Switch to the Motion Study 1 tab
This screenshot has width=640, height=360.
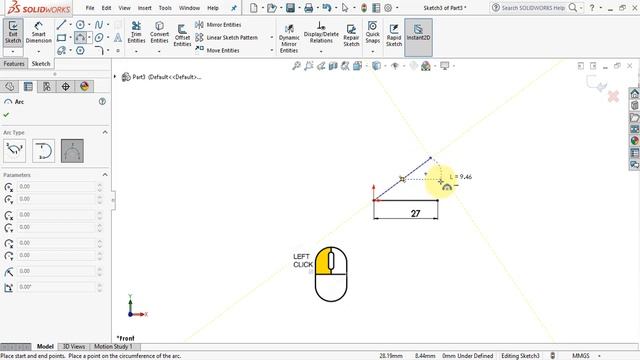pyautogui.click(x=113, y=347)
